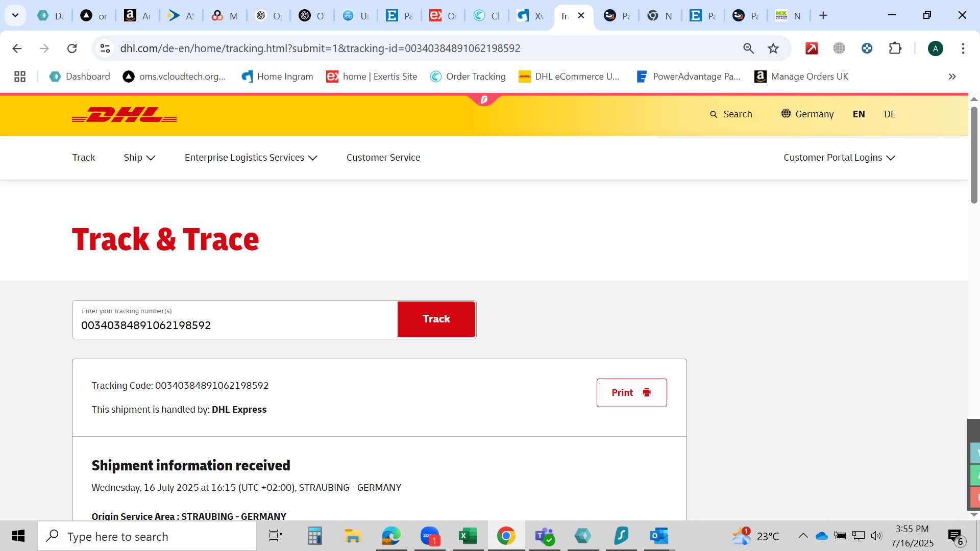Click the red Track button
Screen dimensions: 980x551
436,319
